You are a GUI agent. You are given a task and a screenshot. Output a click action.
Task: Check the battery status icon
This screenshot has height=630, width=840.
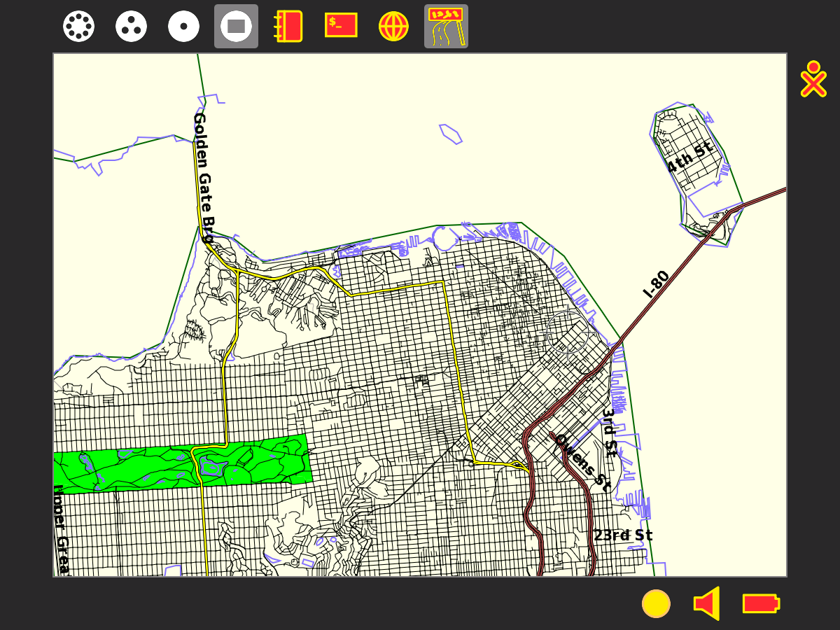tap(761, 603)
